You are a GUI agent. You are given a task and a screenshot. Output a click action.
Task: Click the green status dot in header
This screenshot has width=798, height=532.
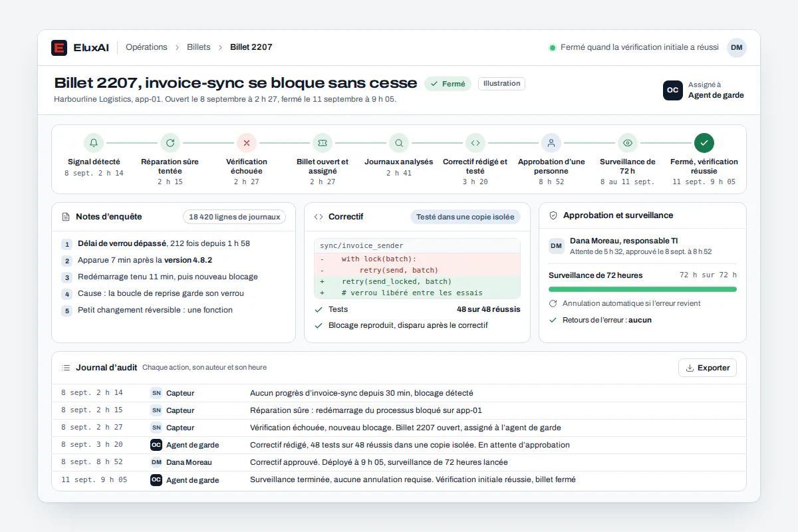[x=553, y=48]
